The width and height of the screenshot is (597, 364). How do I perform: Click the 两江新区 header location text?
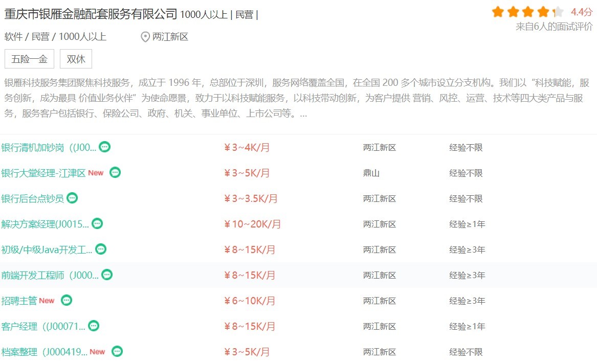tap(170, 37)
